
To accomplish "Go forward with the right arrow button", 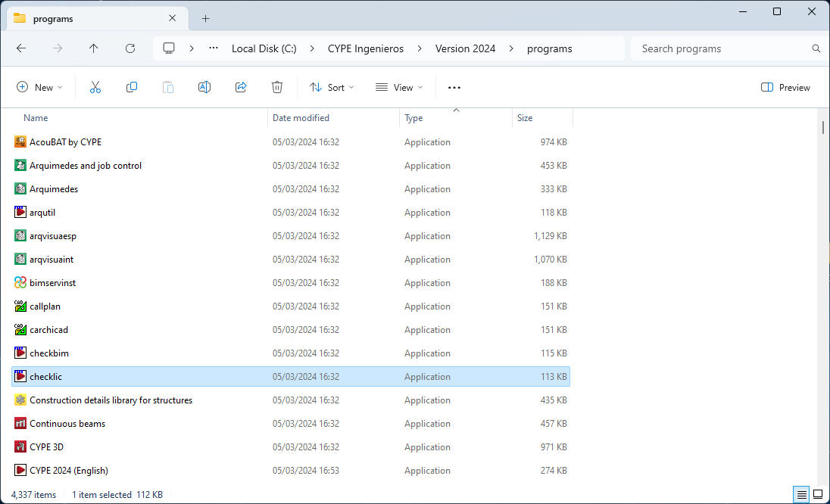I will [x=57, y=48].
